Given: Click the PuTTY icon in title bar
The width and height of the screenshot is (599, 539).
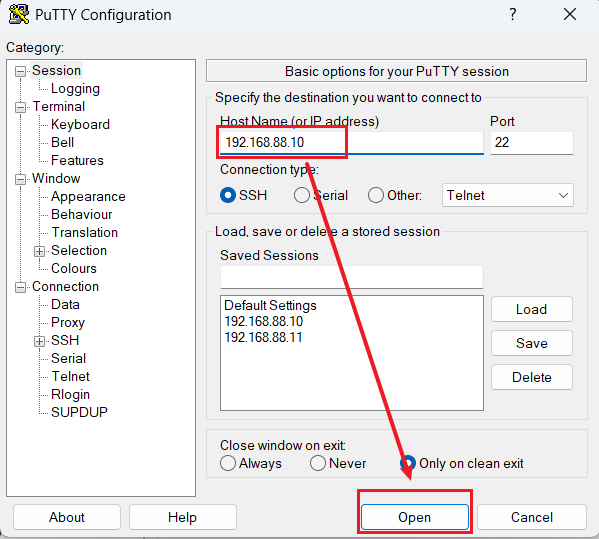Looking at the screenshot, I should click(19, 15).
